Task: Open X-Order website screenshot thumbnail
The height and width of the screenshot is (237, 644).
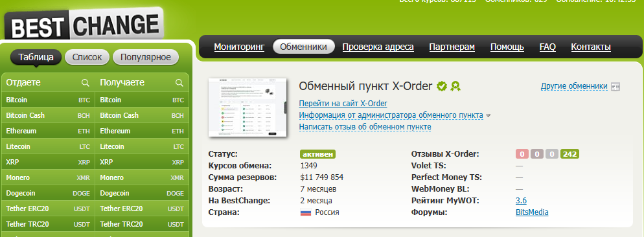Action: (x=247, y=107)
